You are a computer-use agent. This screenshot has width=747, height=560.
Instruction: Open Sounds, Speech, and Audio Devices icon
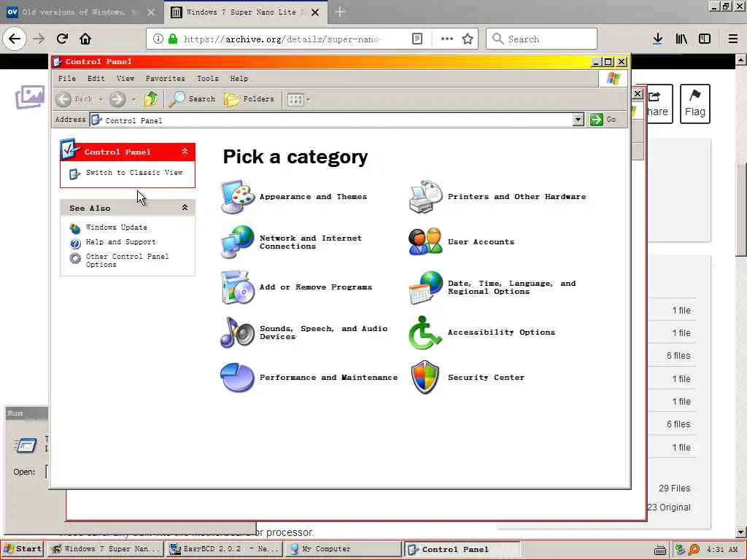(238, 332)
